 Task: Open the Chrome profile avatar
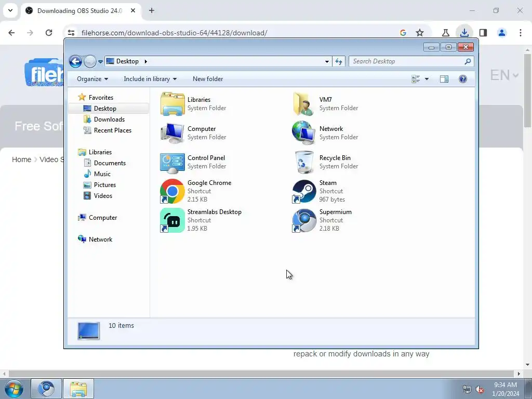click(x=502, y=33)
